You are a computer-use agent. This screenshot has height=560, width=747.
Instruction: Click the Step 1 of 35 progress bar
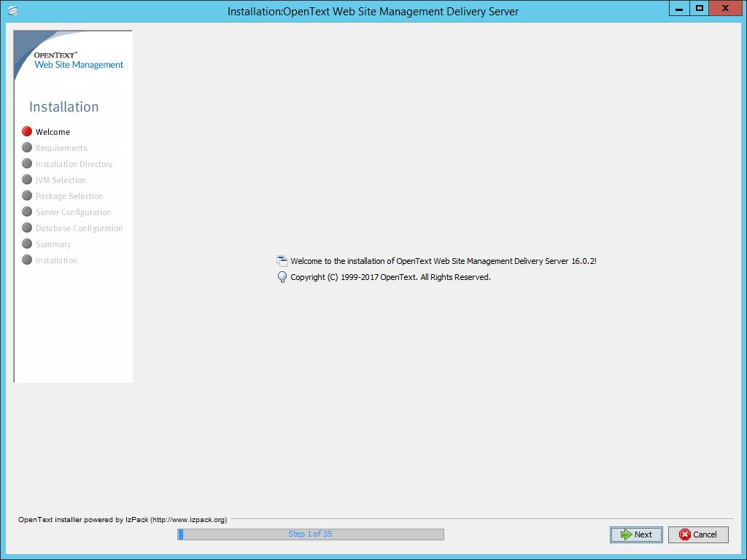tap(311, 534)
